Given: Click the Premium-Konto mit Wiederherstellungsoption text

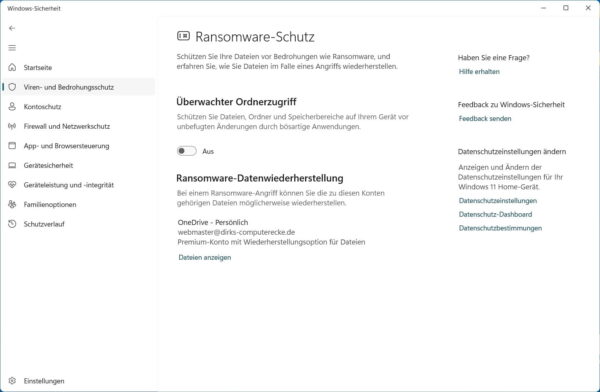Looking at the screenshot, I should [x=271, y=242].
